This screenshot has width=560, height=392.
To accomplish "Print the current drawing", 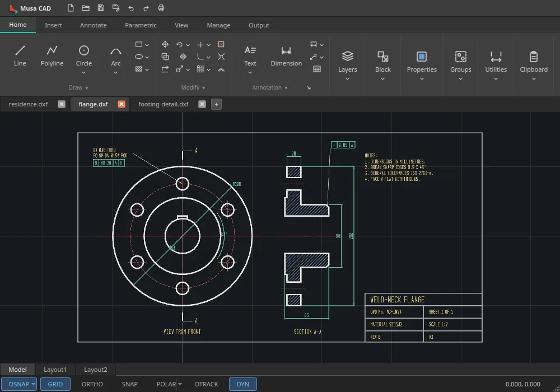I will [161, 8].
